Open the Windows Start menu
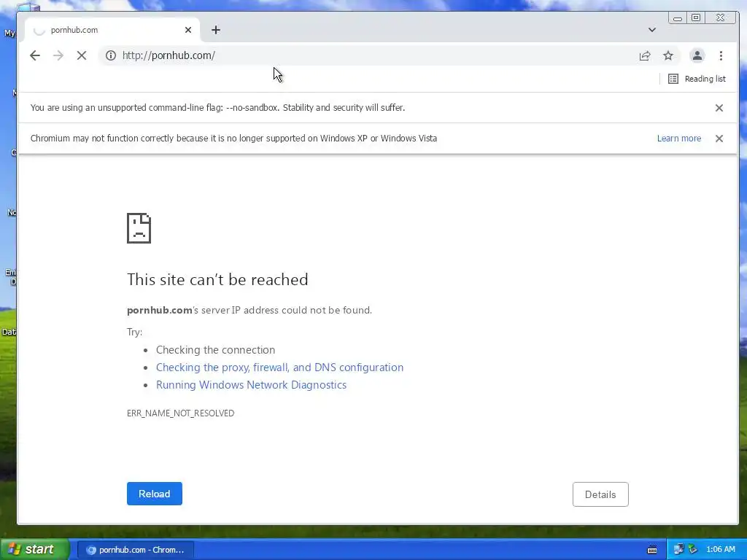The width and height of the screenshot is (747, 560). [x=34, y=549]
